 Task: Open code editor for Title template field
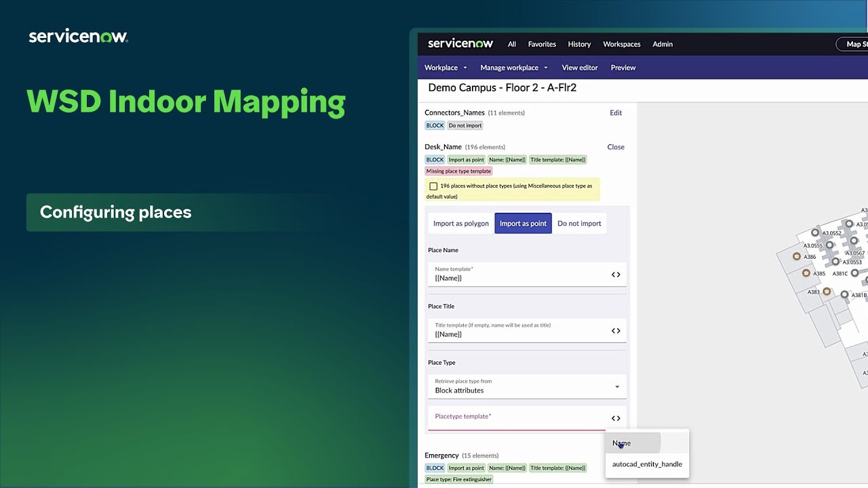[616, 330]
